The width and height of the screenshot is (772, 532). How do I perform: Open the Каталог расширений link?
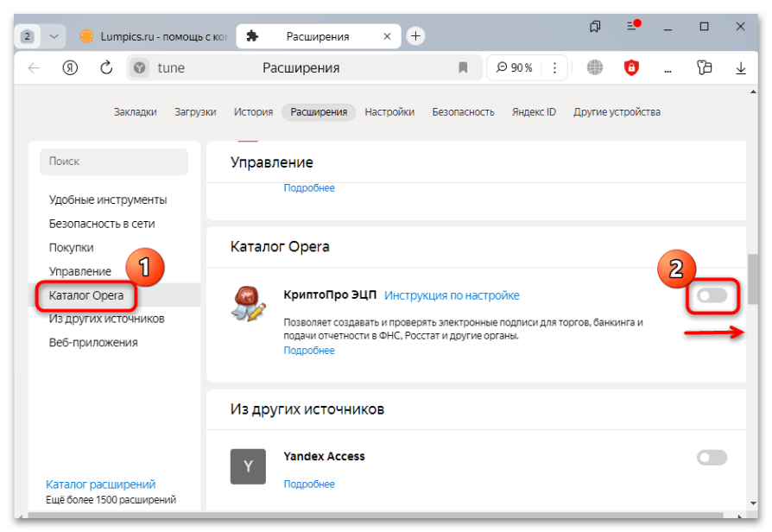100,484
